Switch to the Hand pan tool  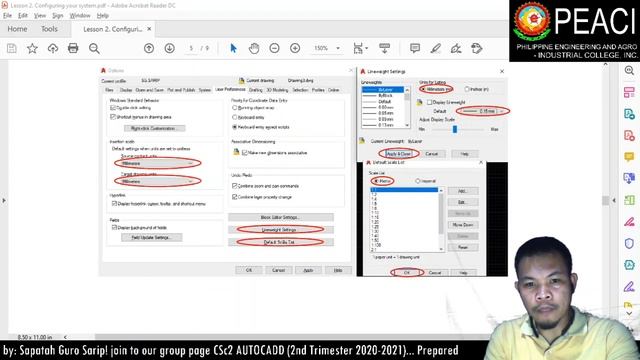tap(254, 48)
